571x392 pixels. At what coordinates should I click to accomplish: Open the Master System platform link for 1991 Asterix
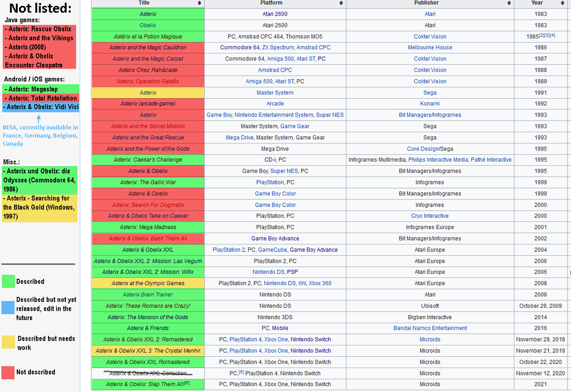(x=275, y=93)
